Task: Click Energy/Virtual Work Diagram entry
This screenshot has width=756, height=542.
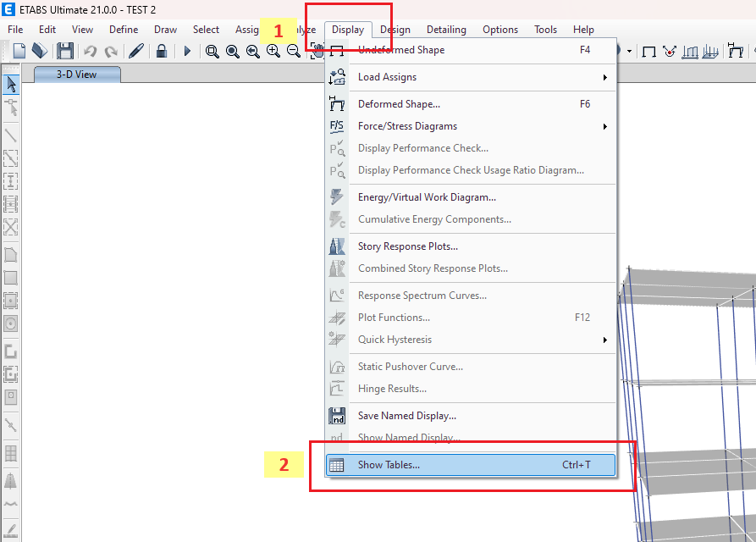Action: pyautogui.click(x=426, y=197)
